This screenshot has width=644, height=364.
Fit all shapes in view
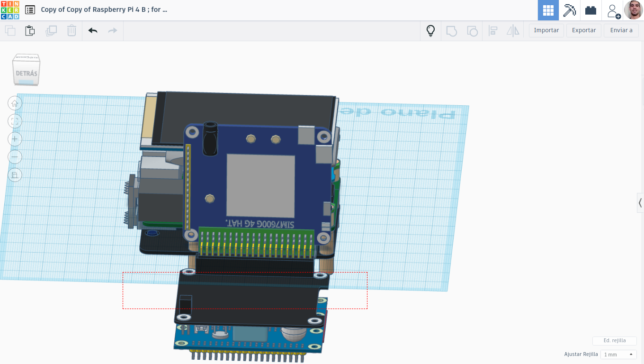(x=15, y=121)
